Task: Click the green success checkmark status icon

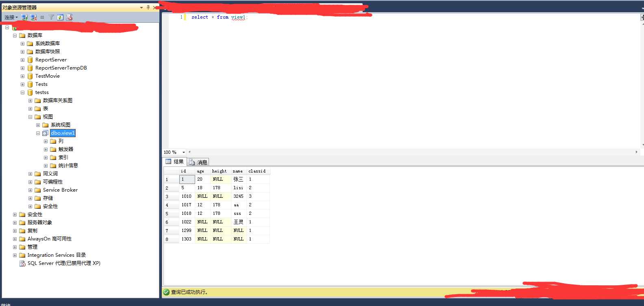Action: [x=166, y=292]
